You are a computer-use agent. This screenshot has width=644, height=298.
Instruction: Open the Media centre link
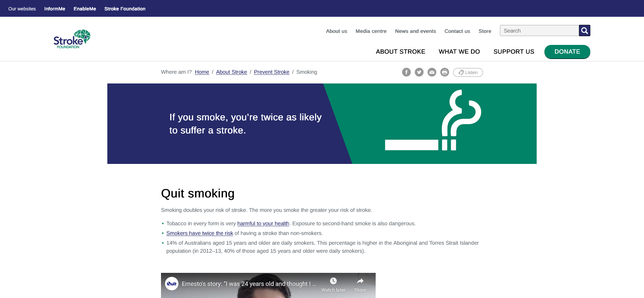[371, 31]
